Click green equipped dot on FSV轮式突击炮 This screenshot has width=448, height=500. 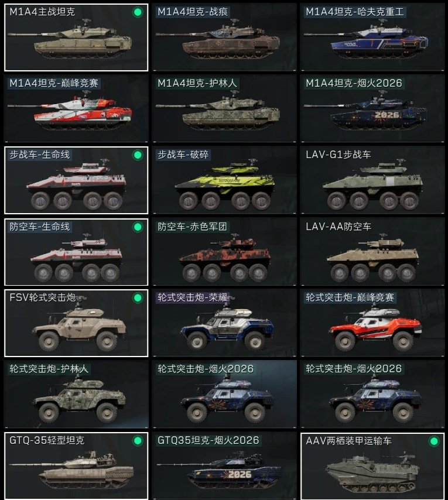tap(138, 298)
